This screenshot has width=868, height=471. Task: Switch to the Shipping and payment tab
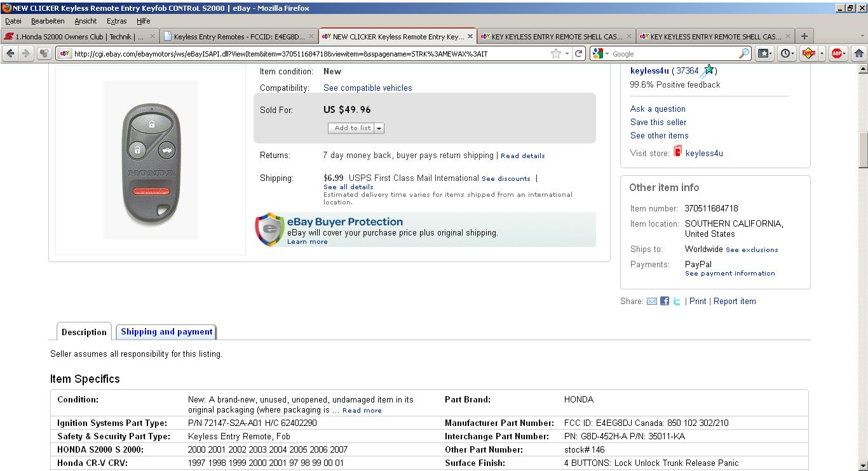point(166,332)
